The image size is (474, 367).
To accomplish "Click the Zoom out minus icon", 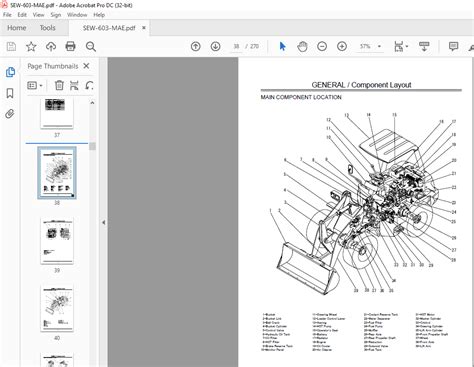I will tap(322, 46).
